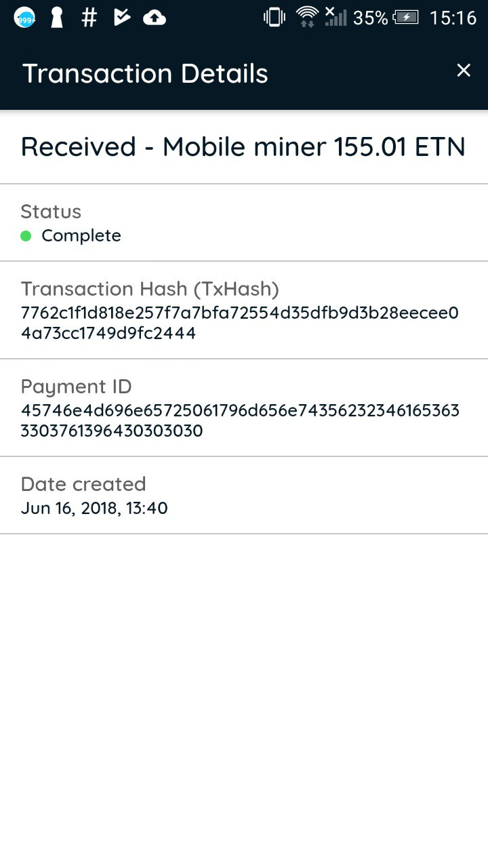Image resolution: width=488 pixels, height=868 pixels.
Task: Tap the 999+ notification badge icon
Action: pyautogui.click(x=24, y=18)
